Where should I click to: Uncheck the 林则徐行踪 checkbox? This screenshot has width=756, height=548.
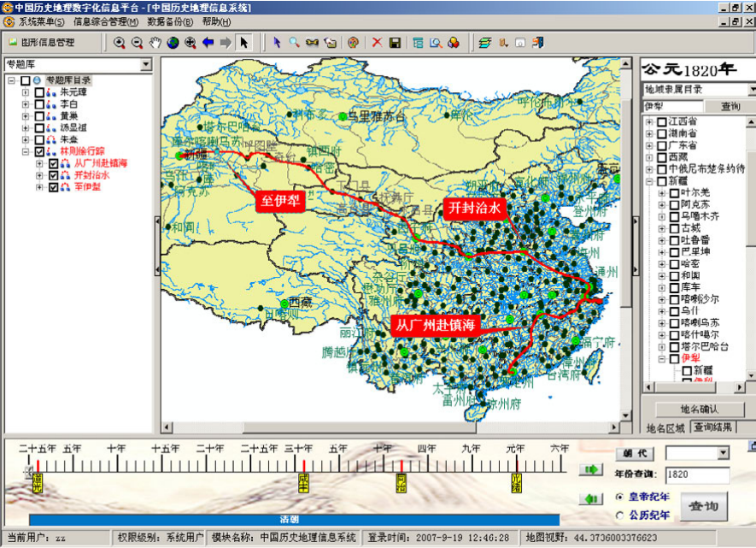[x=39, y=151]
